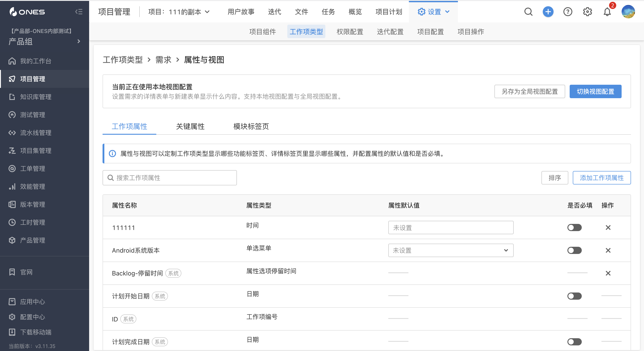The width and height of the screenshot is (644, 351).
Task: Toggle required switch for 计划开始日期
Action: [x=575, y=296]
